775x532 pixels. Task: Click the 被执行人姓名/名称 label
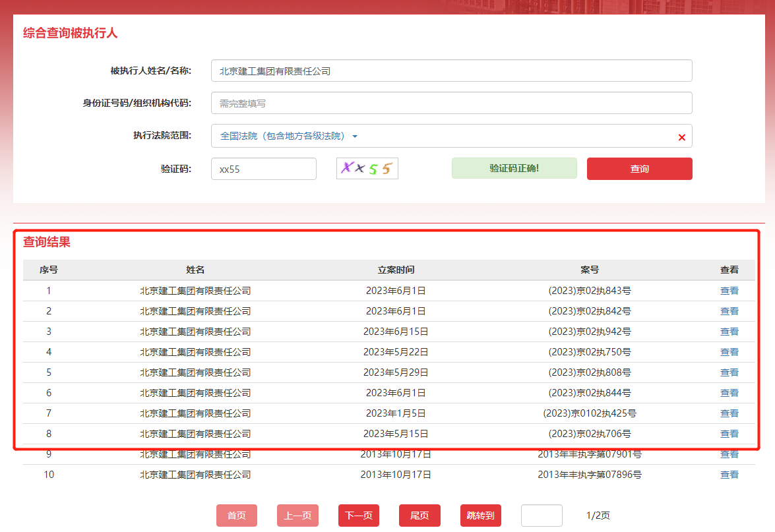coord(151,71)
